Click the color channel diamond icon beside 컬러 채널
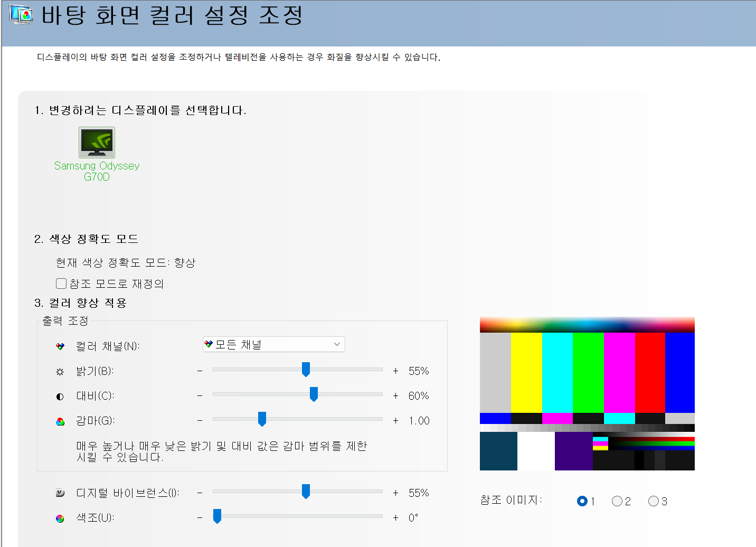756x547 pixels. [x=60, y=346]
